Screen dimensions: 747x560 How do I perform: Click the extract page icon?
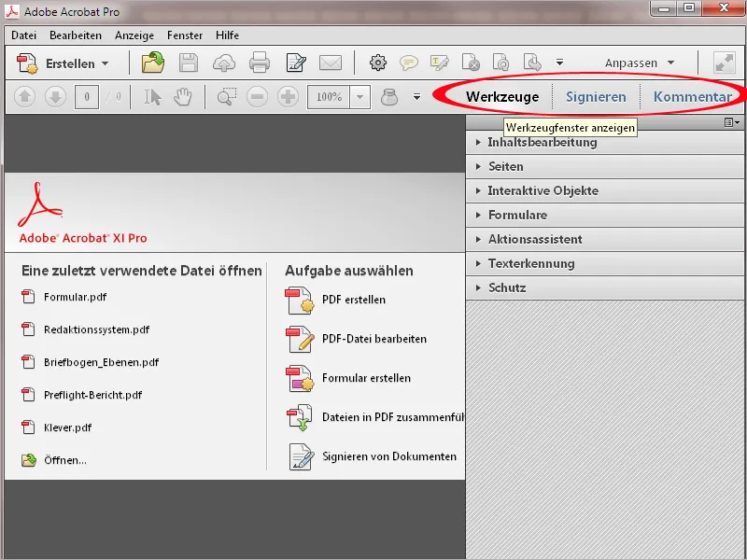[532, 63]
